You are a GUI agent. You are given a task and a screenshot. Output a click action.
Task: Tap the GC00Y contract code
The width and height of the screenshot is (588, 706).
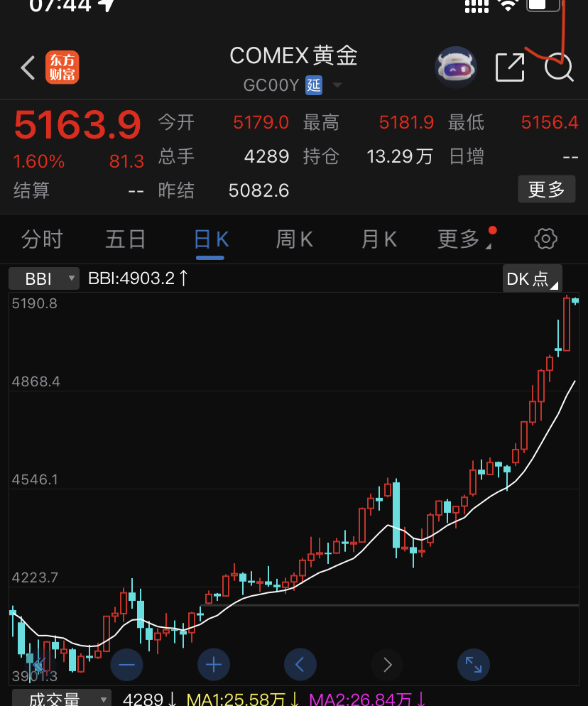[x=271, y=85]
